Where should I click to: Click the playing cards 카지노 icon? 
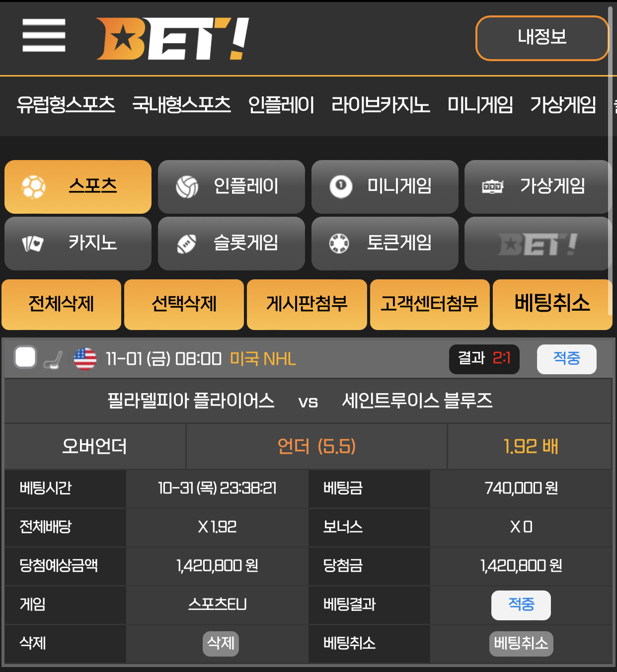[33, 244]
